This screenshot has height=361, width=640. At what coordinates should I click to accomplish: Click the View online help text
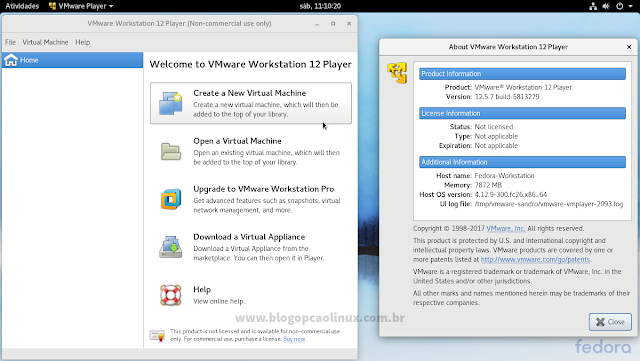pyautogui.click(x=219, y=301)
